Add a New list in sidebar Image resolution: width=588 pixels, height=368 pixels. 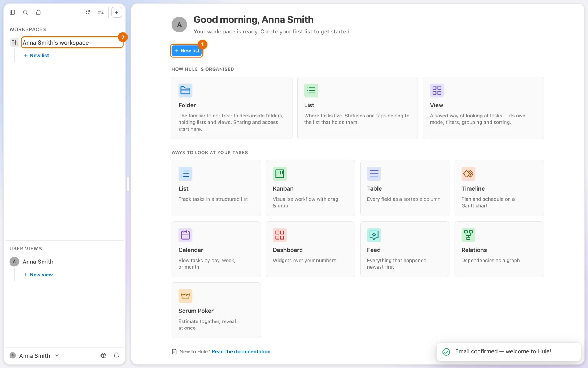pos(36,56)
